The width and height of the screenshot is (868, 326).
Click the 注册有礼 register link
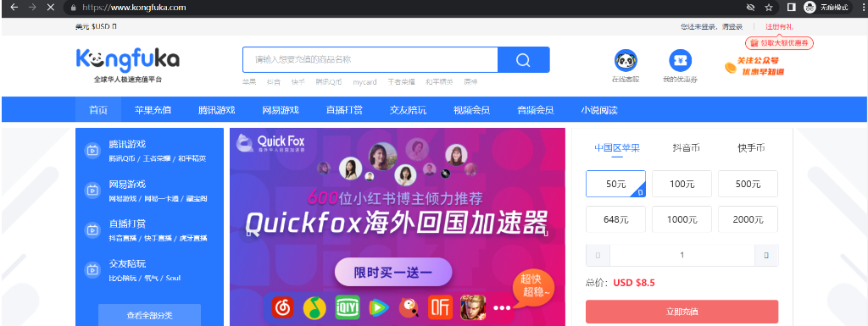(780, 26)
